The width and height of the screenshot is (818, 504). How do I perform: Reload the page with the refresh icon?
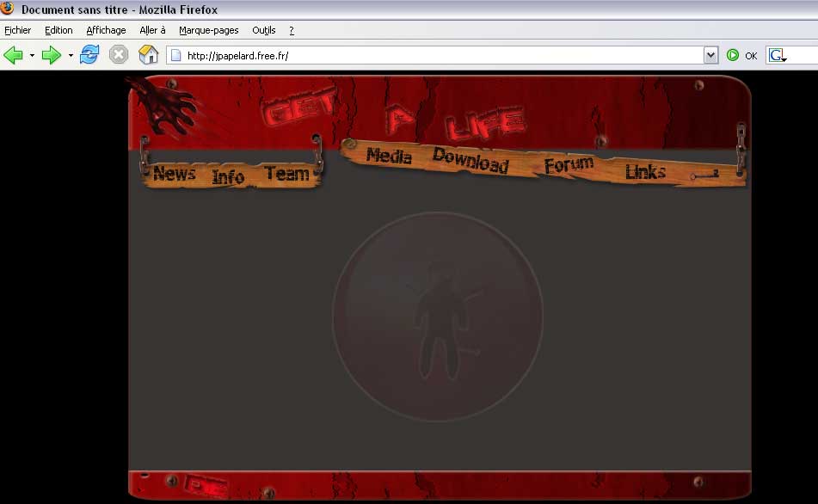coord(89,56)
